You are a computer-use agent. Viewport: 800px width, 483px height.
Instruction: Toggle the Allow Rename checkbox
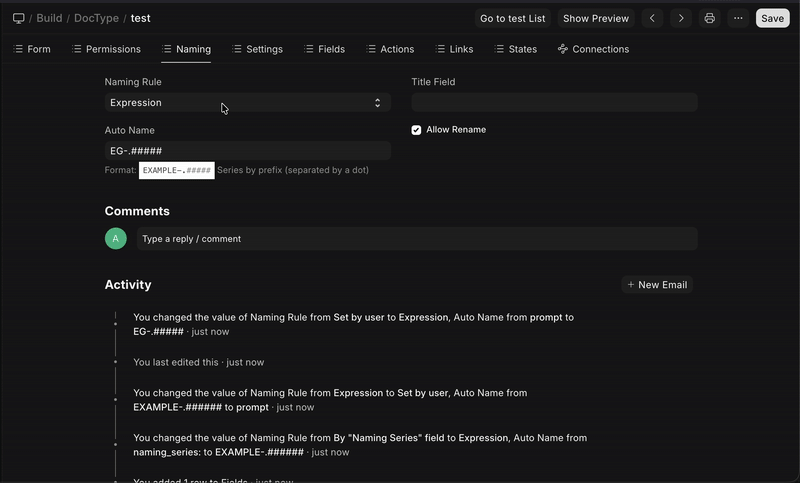(416, 130)
